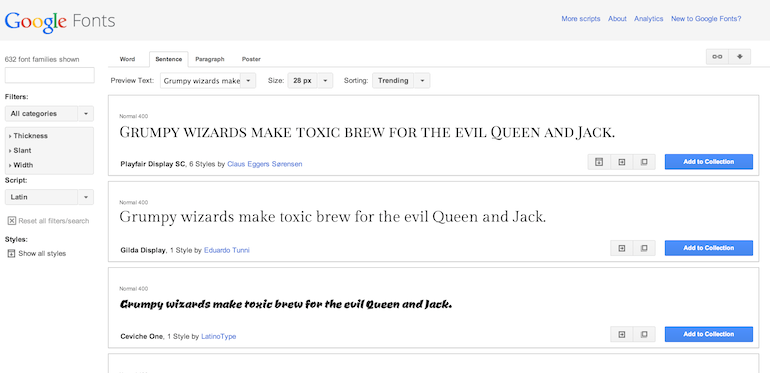Switch to the Poster tab
The image size is (770, 373).
251,59
